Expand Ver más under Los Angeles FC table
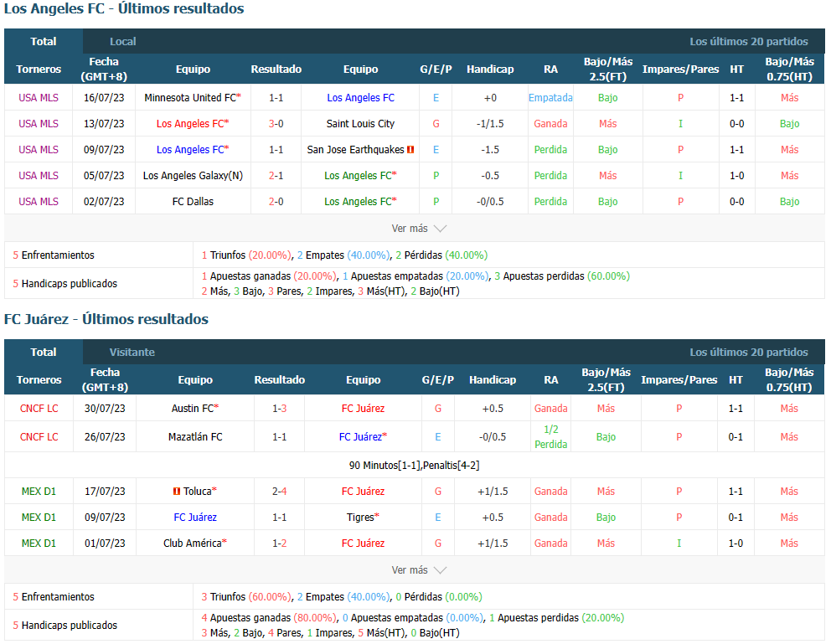This screenshot has height=644, width=831. [x=419, y=229]
